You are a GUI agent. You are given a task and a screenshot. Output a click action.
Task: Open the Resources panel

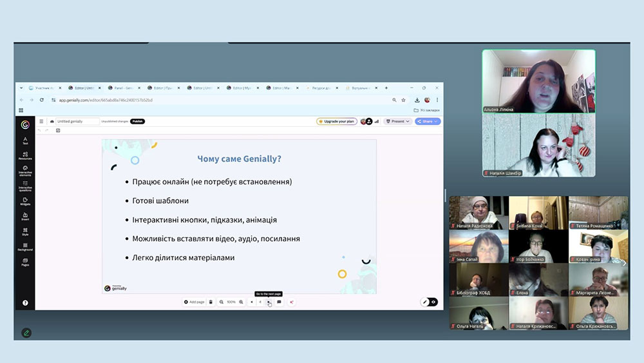coord(25,155)
